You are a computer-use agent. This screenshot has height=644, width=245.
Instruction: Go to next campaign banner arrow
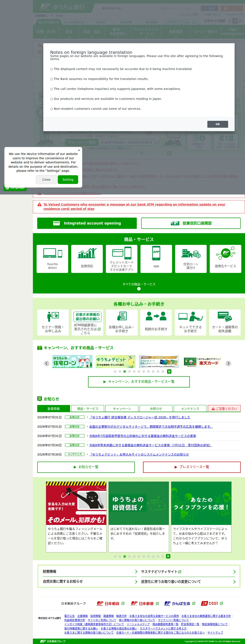coord(228,363)
